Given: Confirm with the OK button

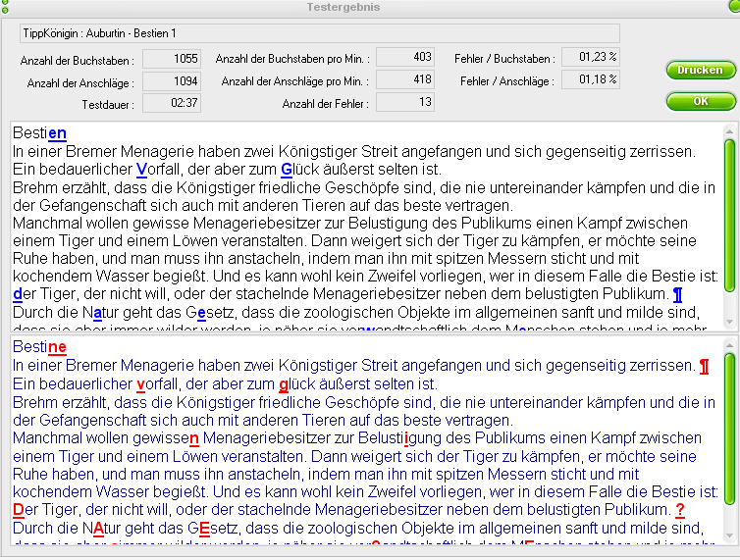Looking at the screenshot, I should click(701, 101).
